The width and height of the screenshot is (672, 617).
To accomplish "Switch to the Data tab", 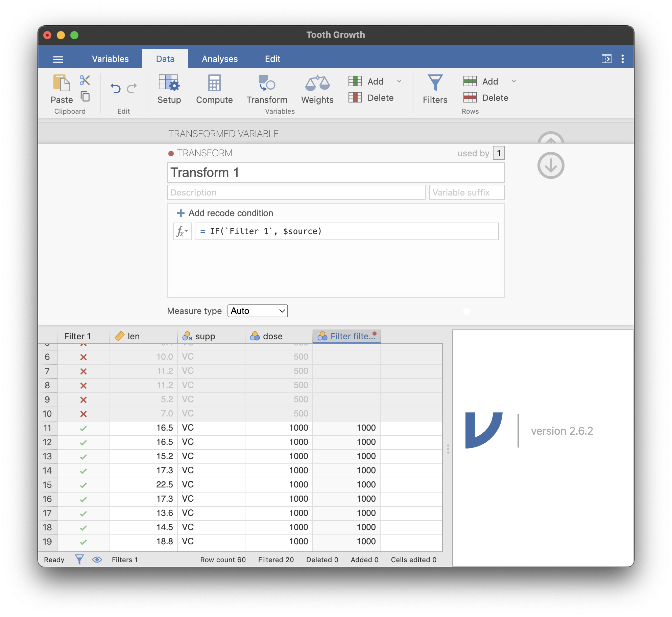I will (165, 59).
